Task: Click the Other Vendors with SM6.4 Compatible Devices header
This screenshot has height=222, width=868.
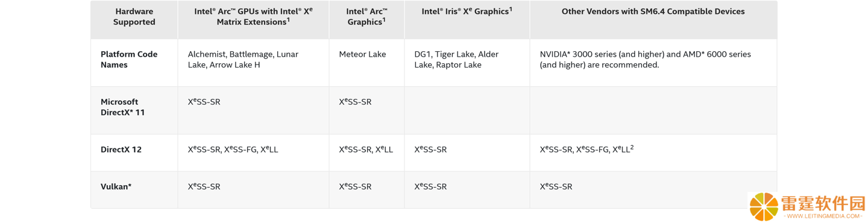Action: 653,11
